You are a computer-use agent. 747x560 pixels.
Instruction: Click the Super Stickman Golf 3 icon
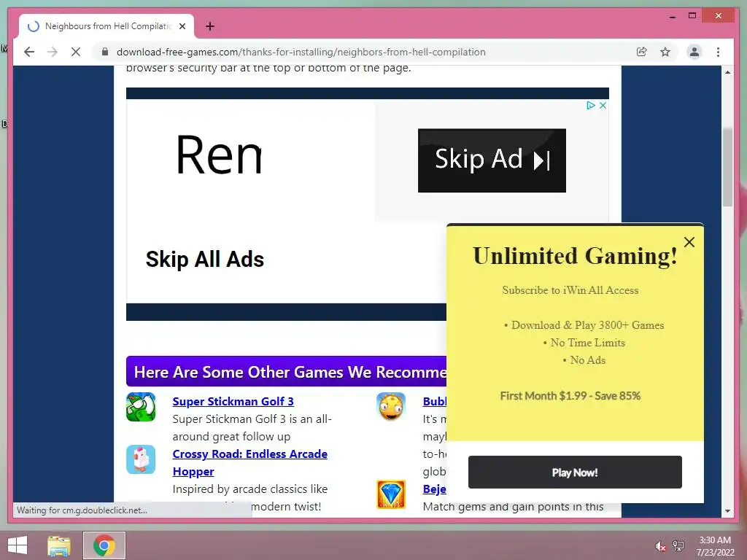tap(141, 407)
